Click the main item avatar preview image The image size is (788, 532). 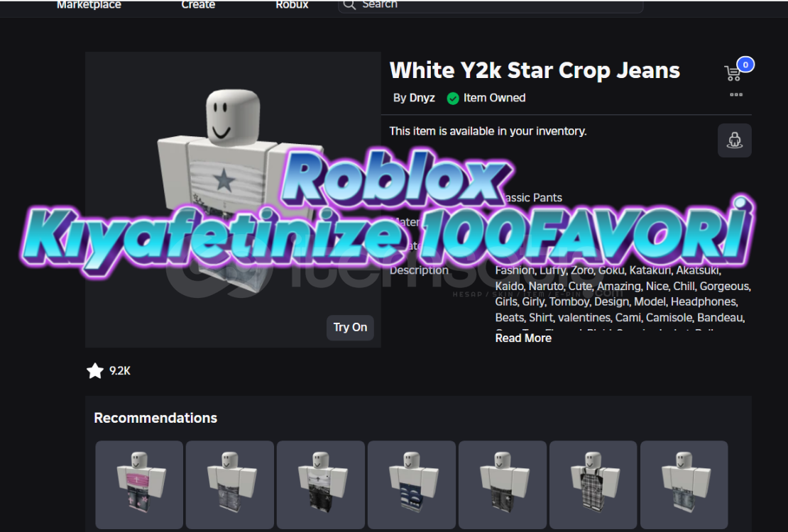coord(233,199)
